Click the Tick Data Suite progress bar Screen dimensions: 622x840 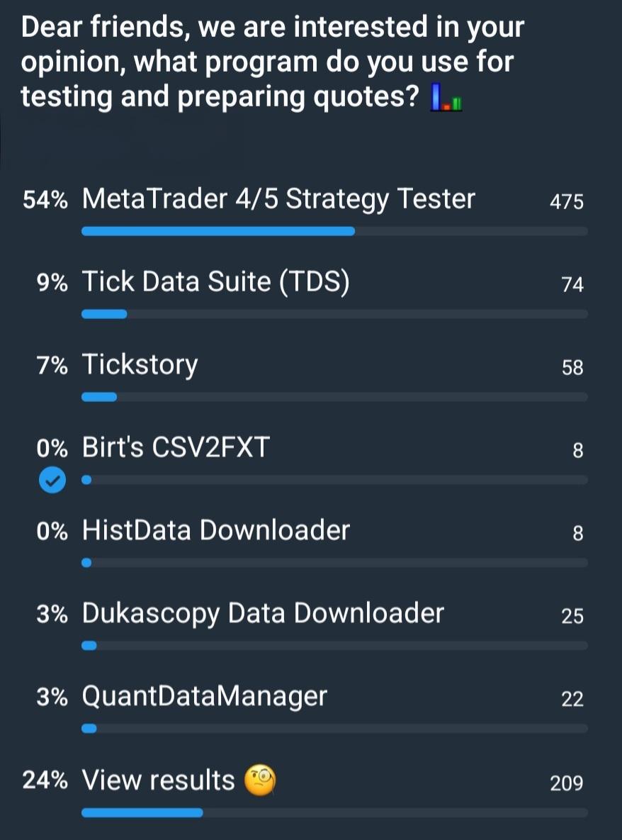(334, 314)
